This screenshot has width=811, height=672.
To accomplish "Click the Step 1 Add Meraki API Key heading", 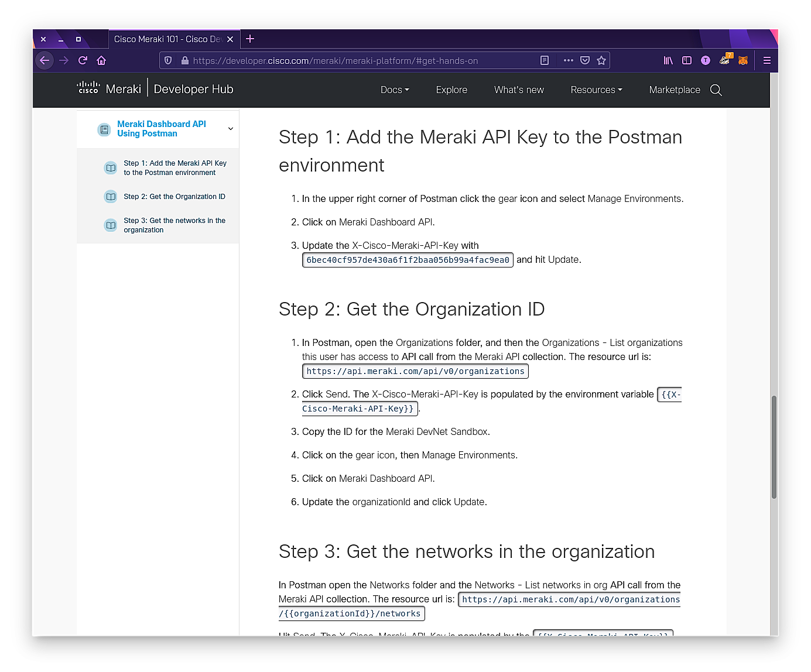I will click(480, 151).
